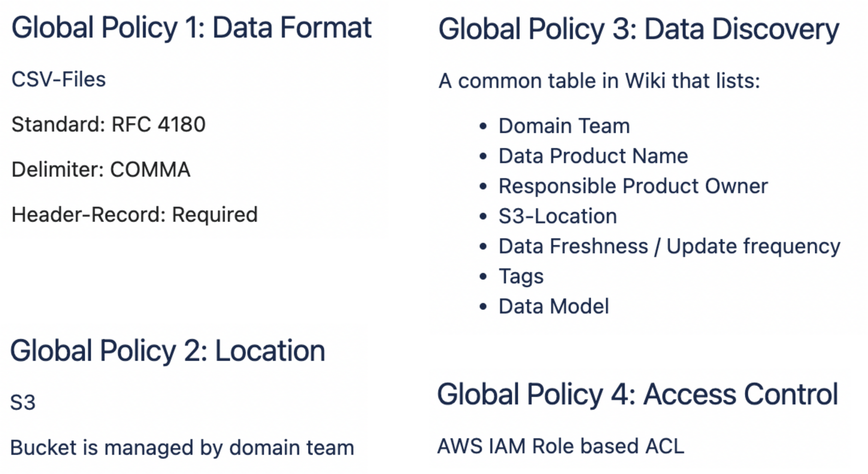
Task: Click the Header-Record: Required line
Action: coord(135,215)
